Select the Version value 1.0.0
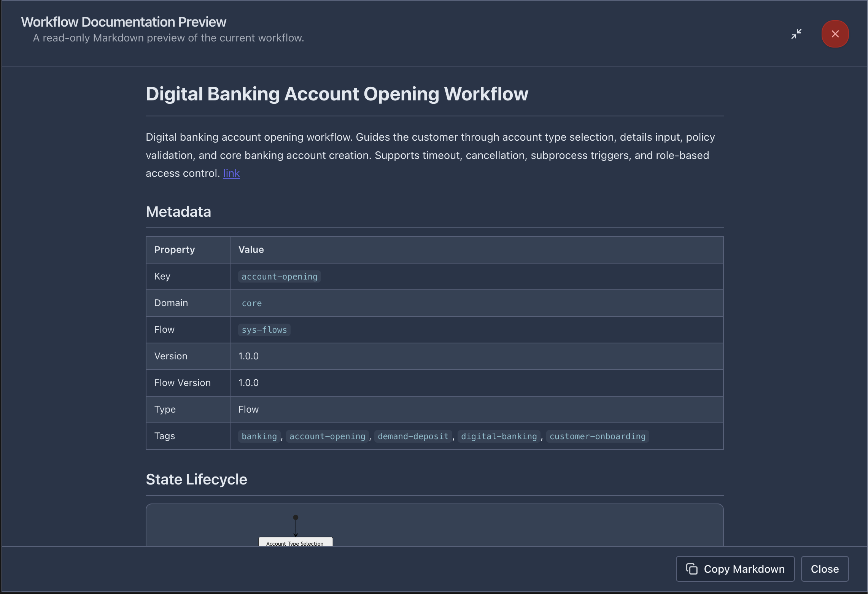Image resolution: width=868 pixels, height=594 pixels. (x=248, y=356)
